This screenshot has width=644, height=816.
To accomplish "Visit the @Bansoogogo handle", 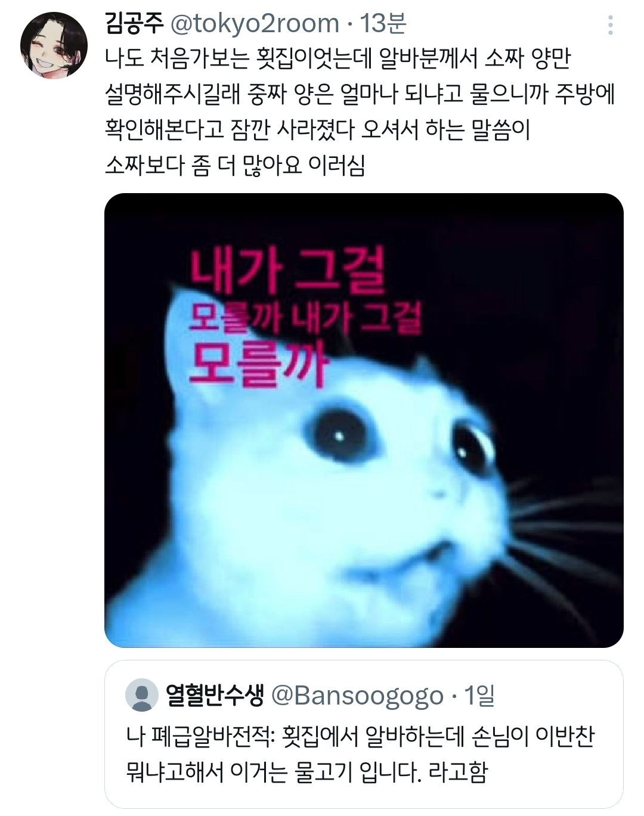I will coord(357,696).
